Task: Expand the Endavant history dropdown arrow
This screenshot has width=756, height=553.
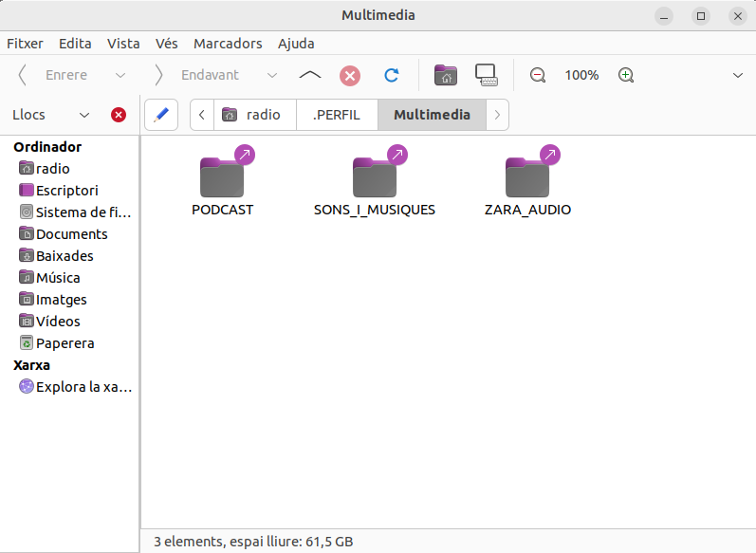Action: point(272,75)
